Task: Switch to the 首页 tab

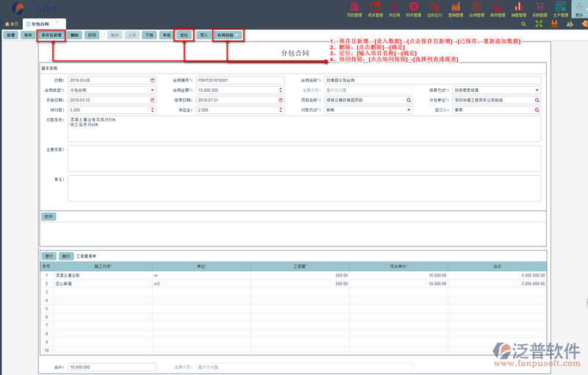Action: (x=11, y=24)
